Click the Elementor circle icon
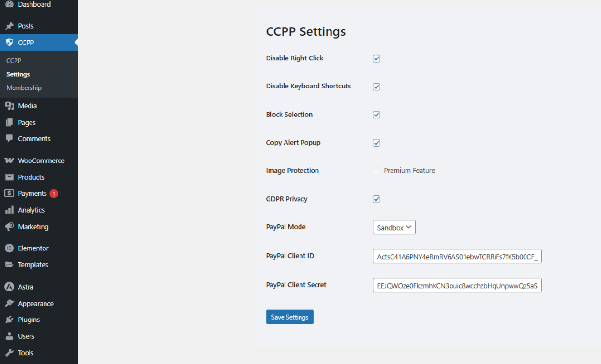The height and width of the screenshot is (364, 601). click(x=9, y=248)
